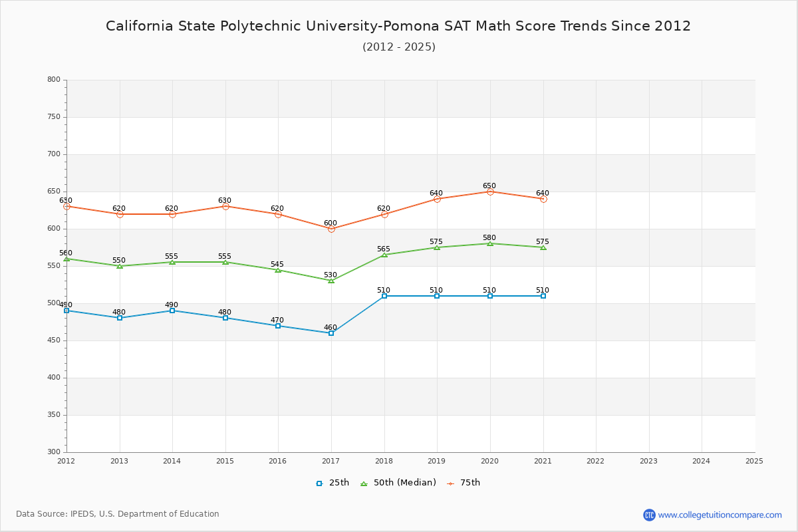Click the 75th marker labeled 640 in 2021
798x532 pixels.
(x=543, y=199)
